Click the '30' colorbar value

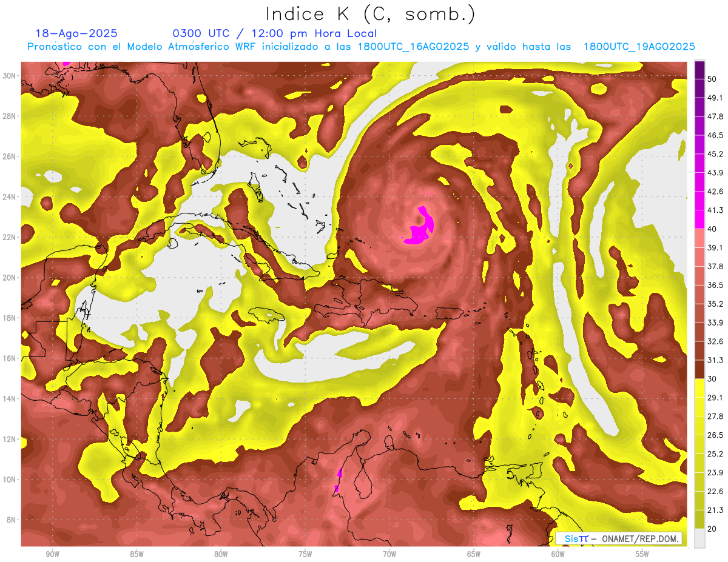pos(713,379)
